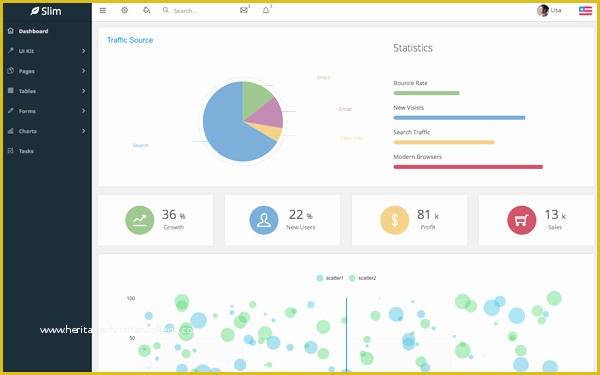Click the 13 k Sales value
The image size is (600, 375).
[x=555, y=215]
